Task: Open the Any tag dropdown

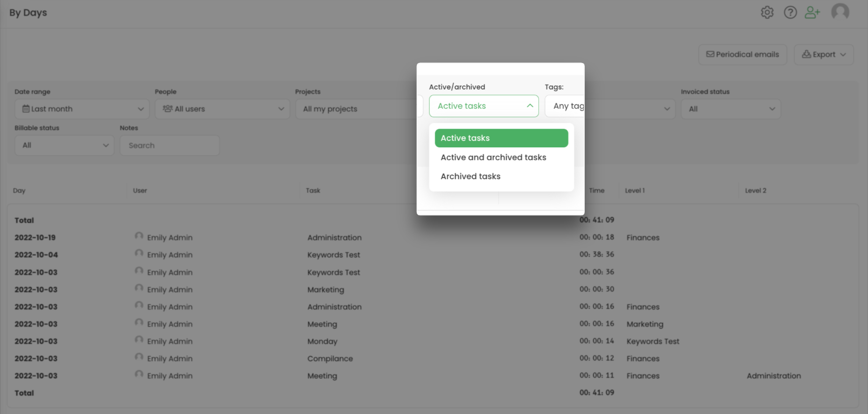Action: click(x=565, y=106)
